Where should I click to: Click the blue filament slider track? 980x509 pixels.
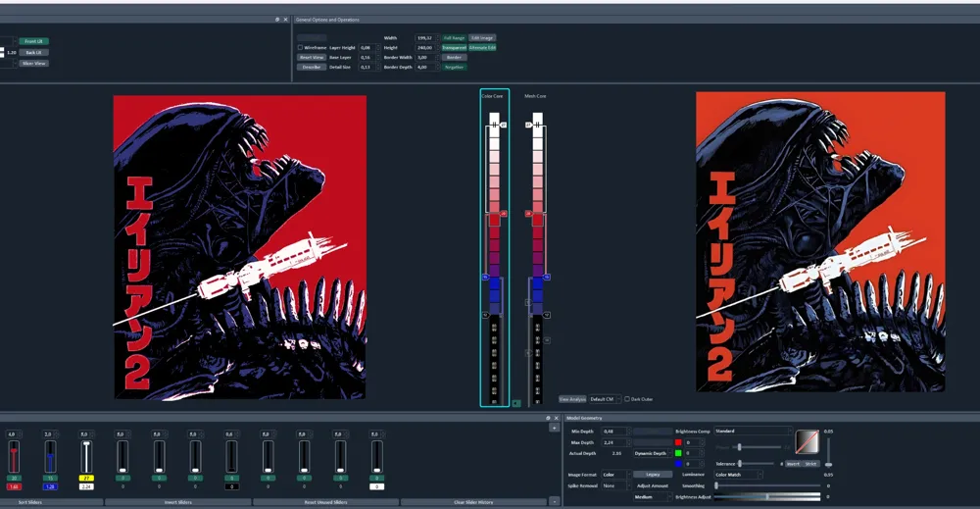pyautogui.click(x=50, y=457)
